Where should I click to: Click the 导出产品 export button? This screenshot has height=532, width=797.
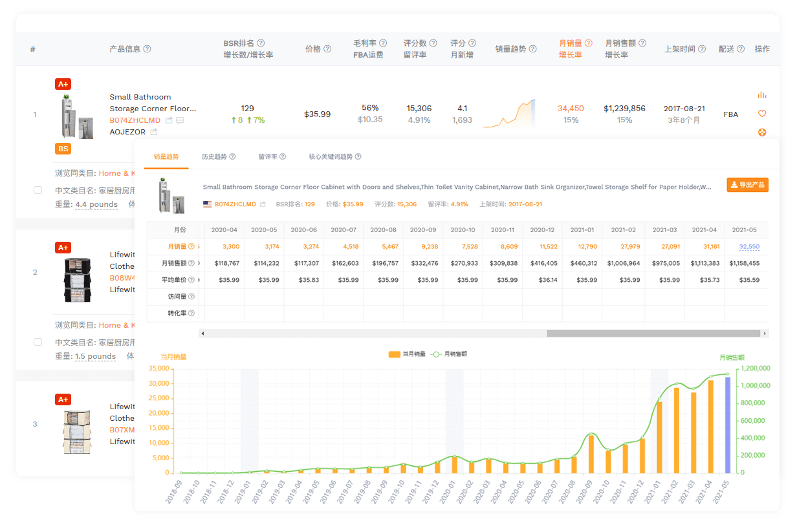coord(747,185)
